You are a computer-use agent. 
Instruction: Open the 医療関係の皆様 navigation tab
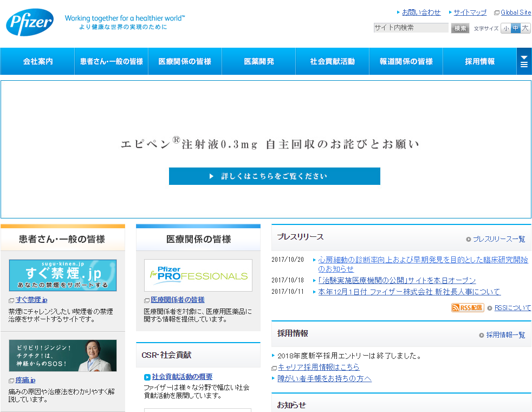point(185,61)
